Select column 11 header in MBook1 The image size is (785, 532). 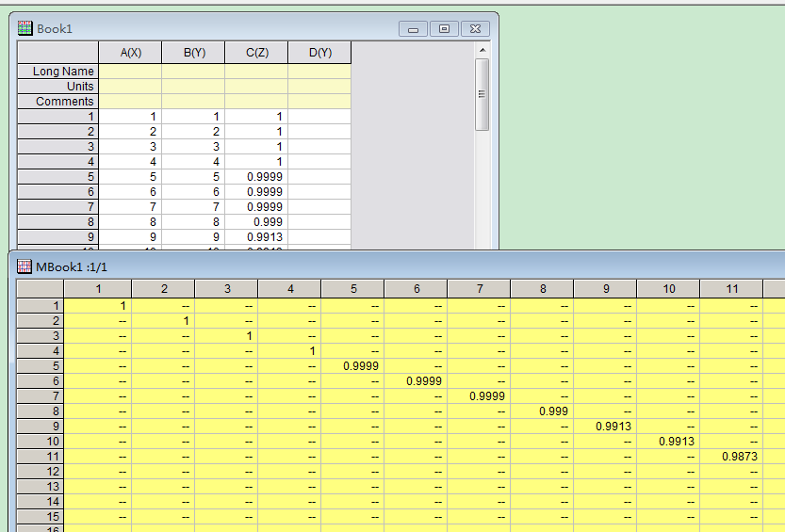click(731, 288)
